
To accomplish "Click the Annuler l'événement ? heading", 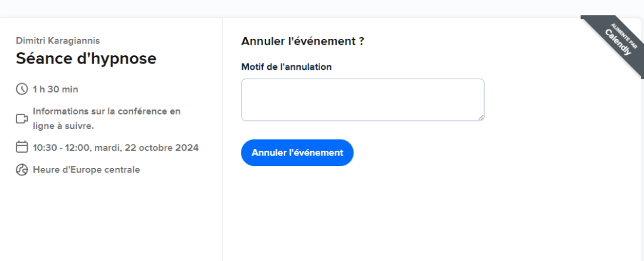I will click(303, 42).
